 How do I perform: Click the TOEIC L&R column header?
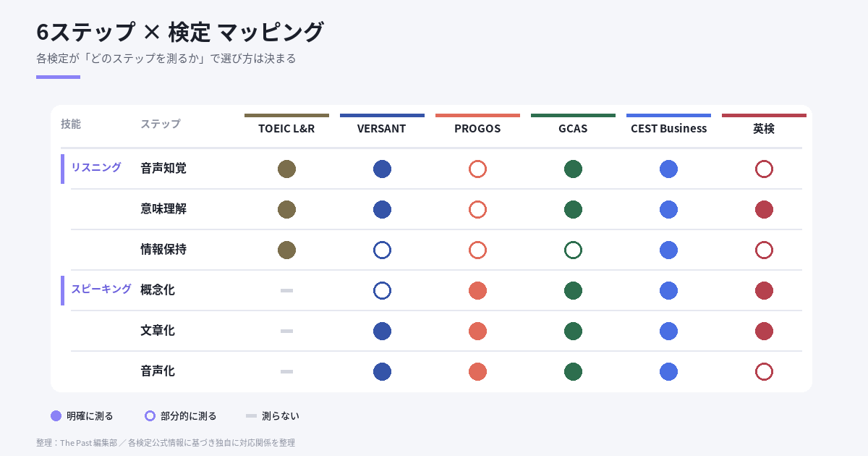(286, 128)
